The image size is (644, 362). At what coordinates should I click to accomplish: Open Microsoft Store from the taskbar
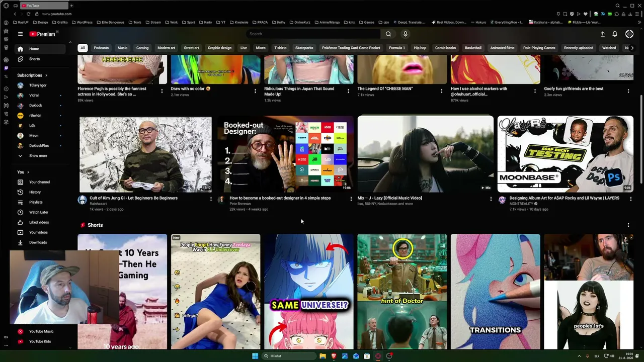pyautogui.click(x=367, y=356)
